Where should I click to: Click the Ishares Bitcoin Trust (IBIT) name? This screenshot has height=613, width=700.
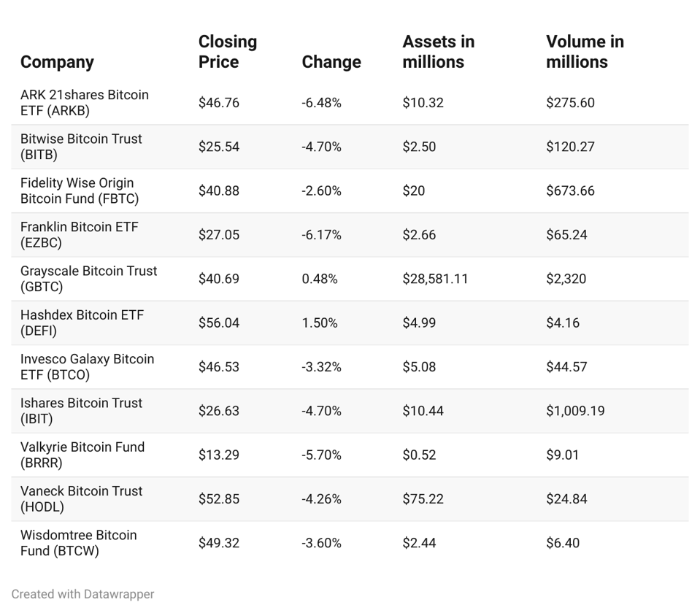click(x=81, y=411)
